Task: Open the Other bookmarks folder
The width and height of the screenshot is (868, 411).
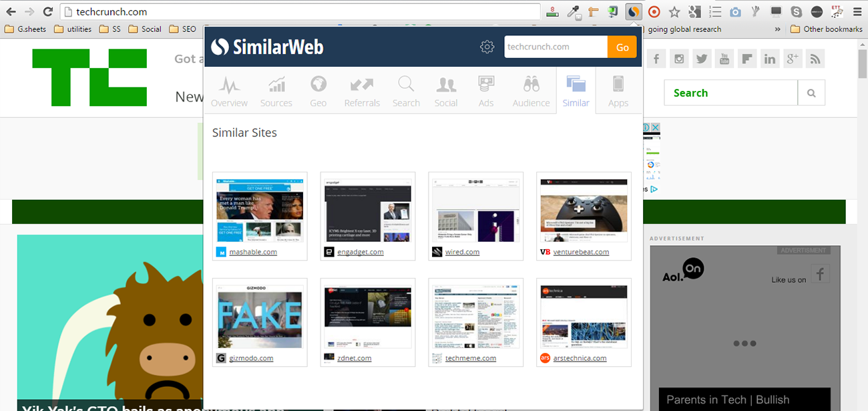Action: 827,29
